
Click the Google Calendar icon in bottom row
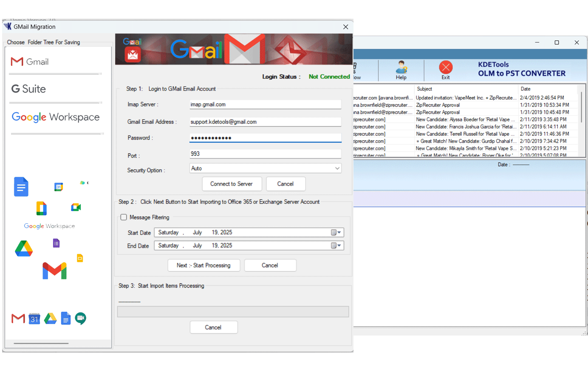click(x=34, y=319)
